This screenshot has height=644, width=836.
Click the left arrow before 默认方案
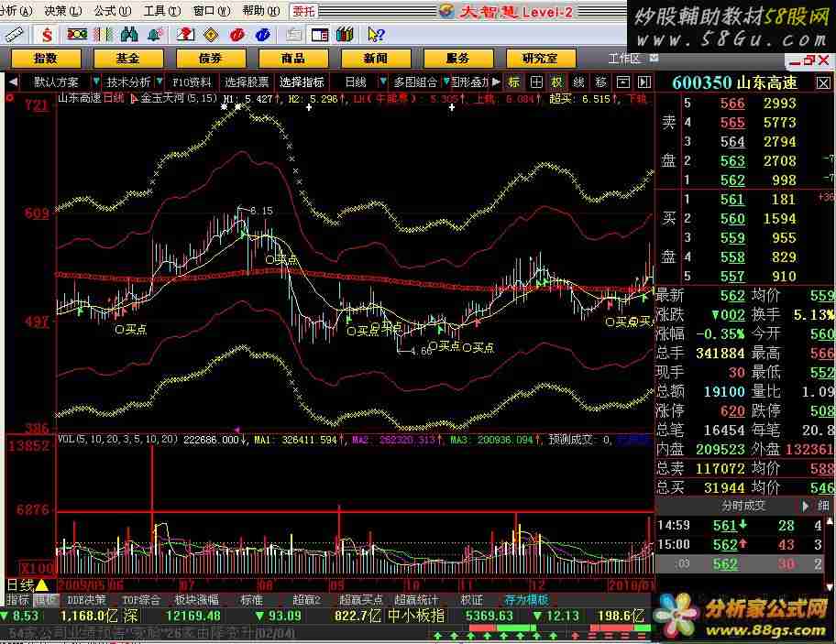tap(14, 82)
